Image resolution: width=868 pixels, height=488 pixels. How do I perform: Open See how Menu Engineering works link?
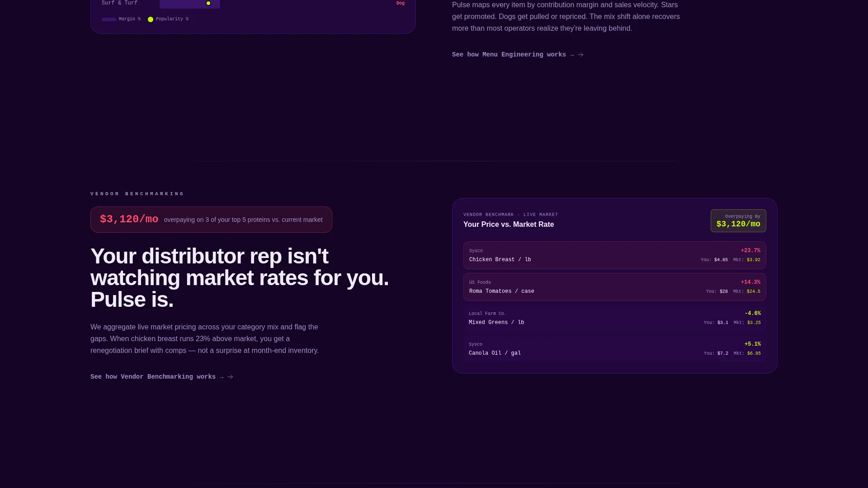tap(518, 55)
